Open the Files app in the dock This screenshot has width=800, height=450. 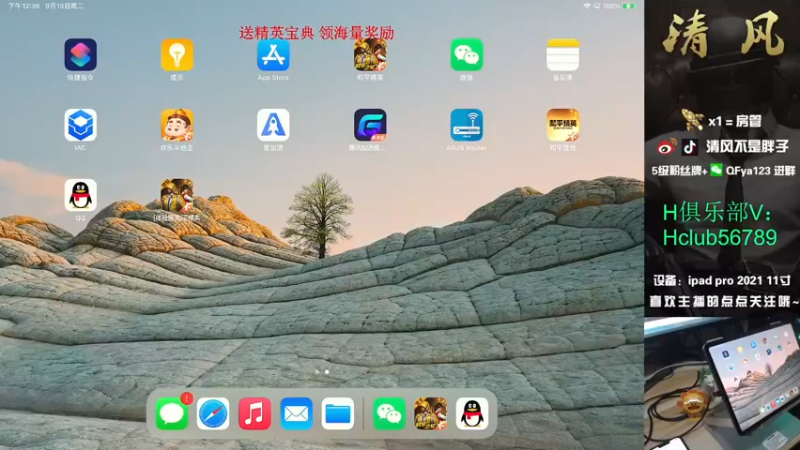coord(338,413)
